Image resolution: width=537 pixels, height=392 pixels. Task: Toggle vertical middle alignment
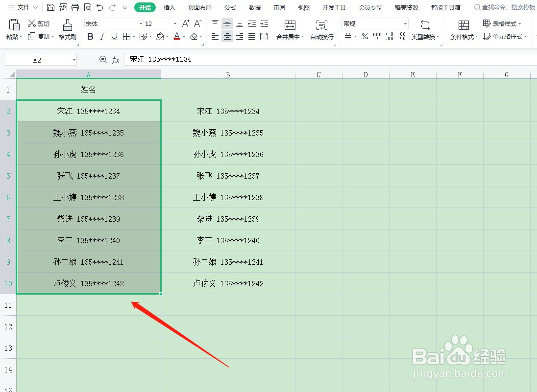(227, 23)
